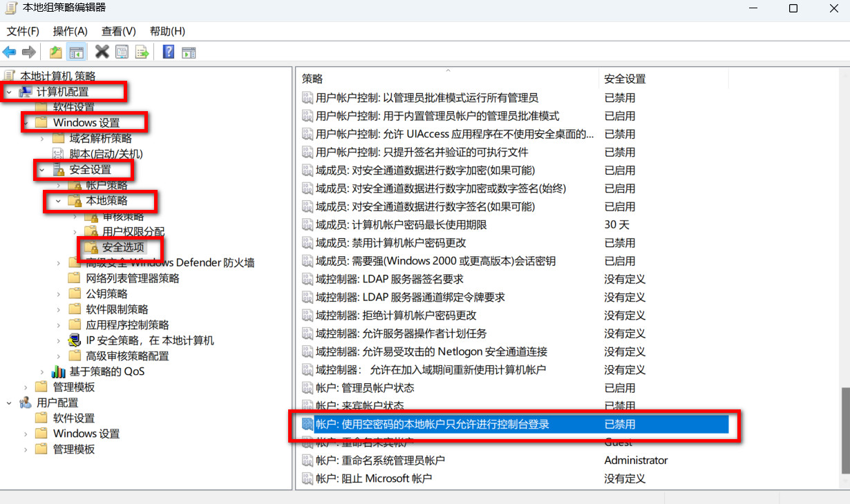Click the shield icon beside 安全设置
Viewport: 850px width, 504px height.
click(59, 170)
